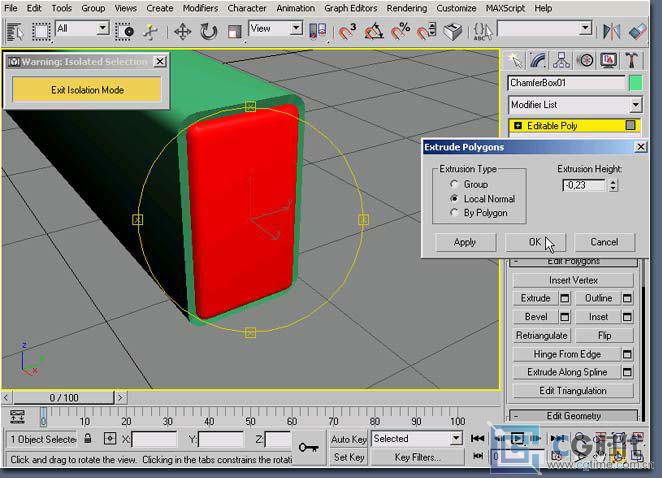
Task: Select the Rotate tool
Action: click(x=208, y=32)
